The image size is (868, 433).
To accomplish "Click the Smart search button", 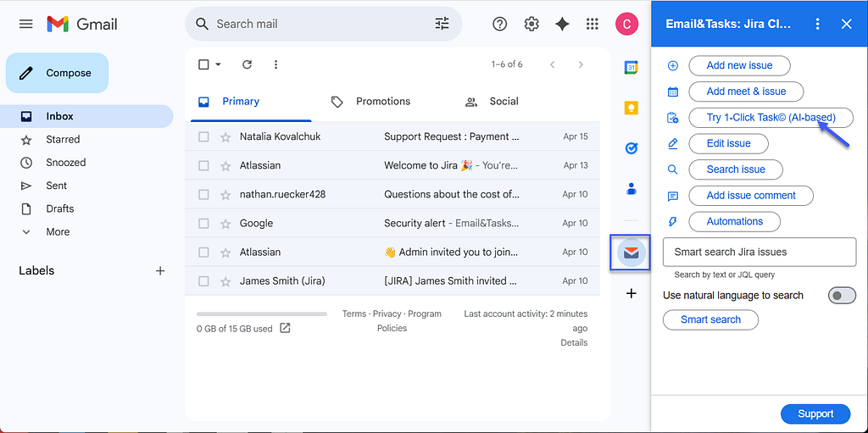I will click(710, 319).
